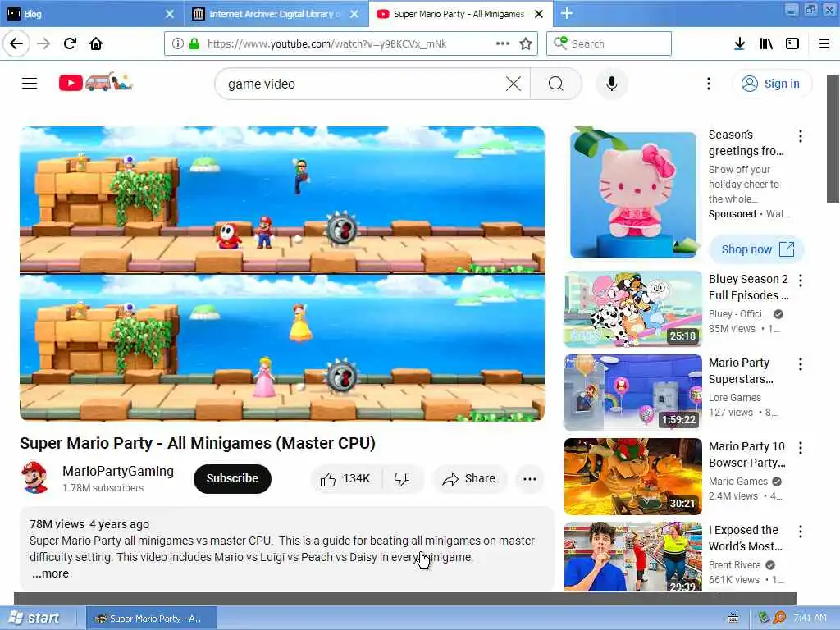Open the Downloads arrow in toolbar
This screenshot has height=630, width=840.
point(739,43)
